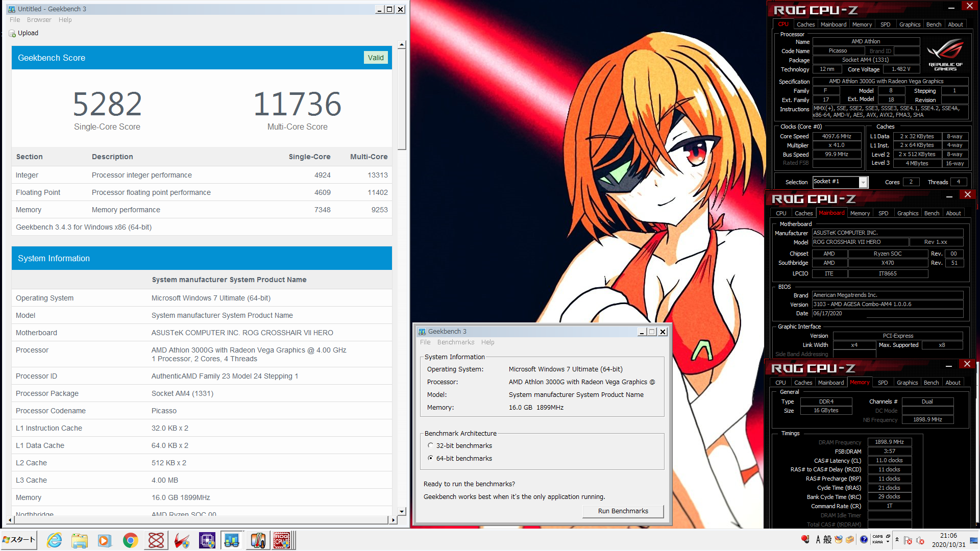This screenshot has width=980, height=551.
Task: Click the purple CPU chip taskbar icon
Action: pos(207,540)
